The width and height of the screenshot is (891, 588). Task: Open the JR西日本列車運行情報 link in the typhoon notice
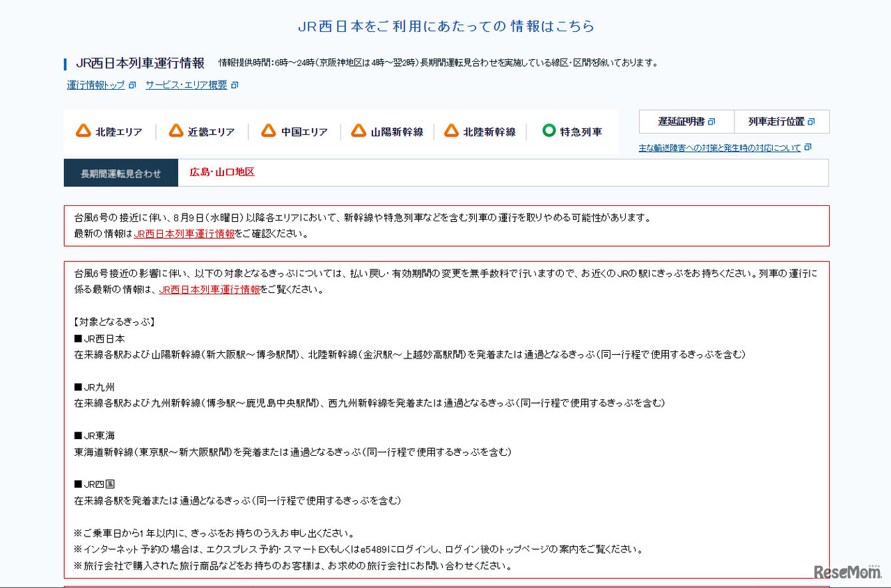[184, 233]
